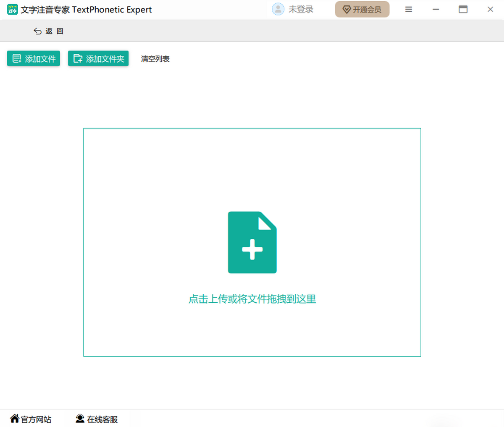Click the 点击上传或将文件拖拽到这里 text
The height and width of the screenshot is (427, 504).
coord(252,299)
